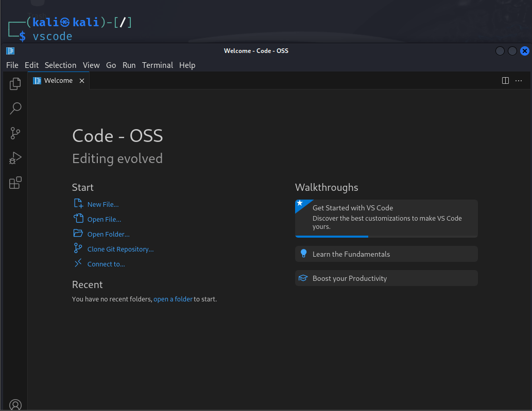Screen dimensions: 532x411
Task: Click the Code - OSS logo in title bar
Action: 10,51
